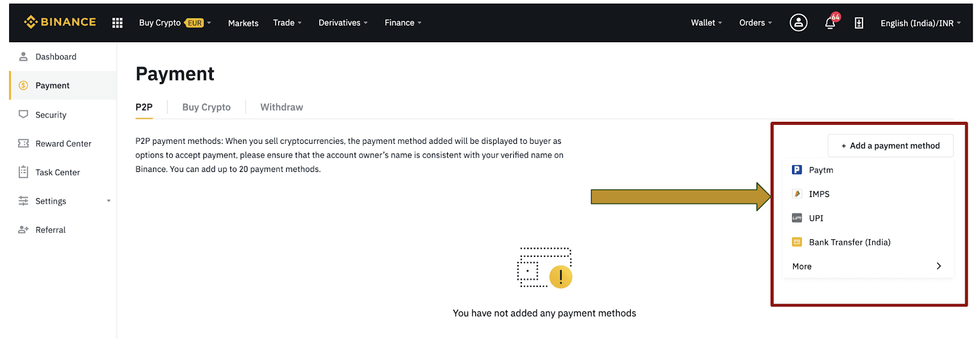Open English (India)/INR language selector
Screen dimensions: 980x339
(x=921, y=23)
